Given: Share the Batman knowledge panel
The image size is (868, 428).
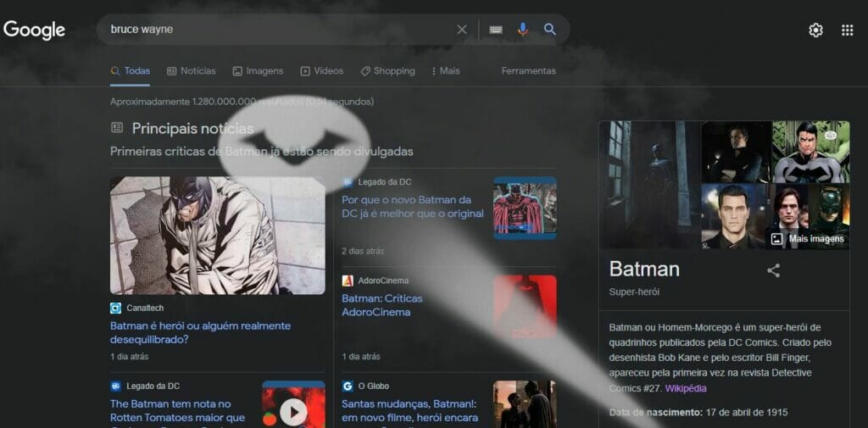Looking at the screenshot, I should [x=773, y=270].
